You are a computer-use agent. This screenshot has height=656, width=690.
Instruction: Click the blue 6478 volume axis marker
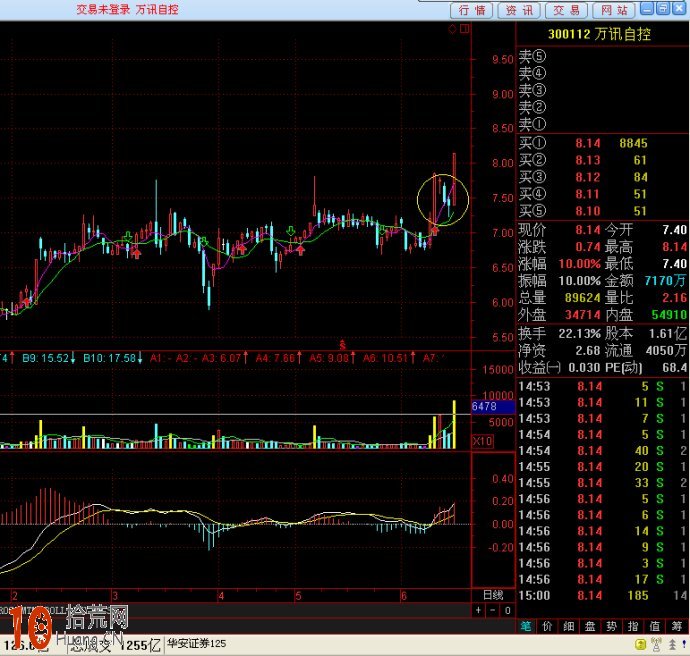tap(493, 407)
